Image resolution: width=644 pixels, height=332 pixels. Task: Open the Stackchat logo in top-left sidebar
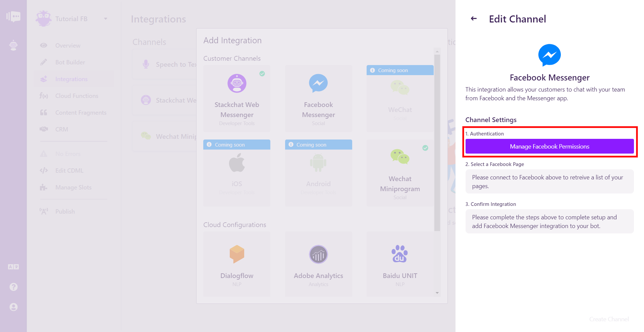click(x=13, y=16)
